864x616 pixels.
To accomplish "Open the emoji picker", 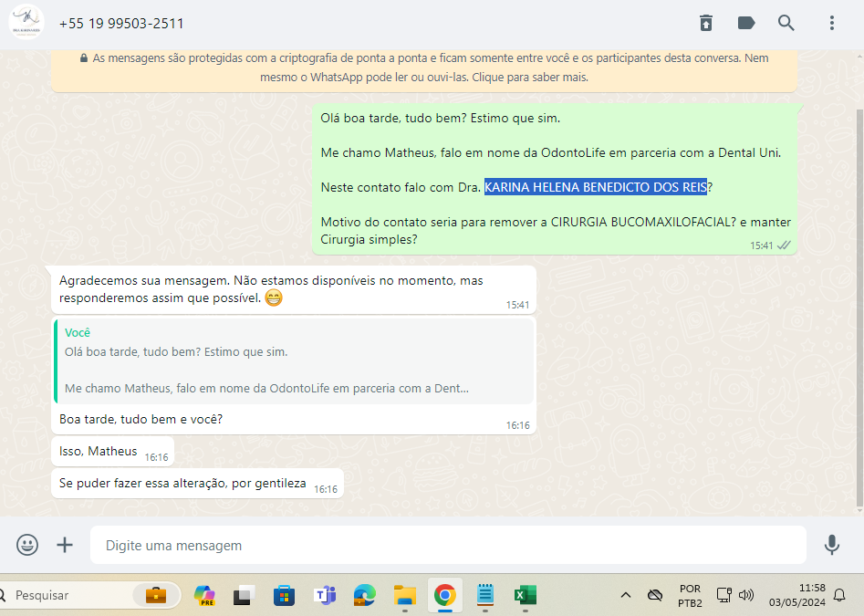I will click(27, 545).
